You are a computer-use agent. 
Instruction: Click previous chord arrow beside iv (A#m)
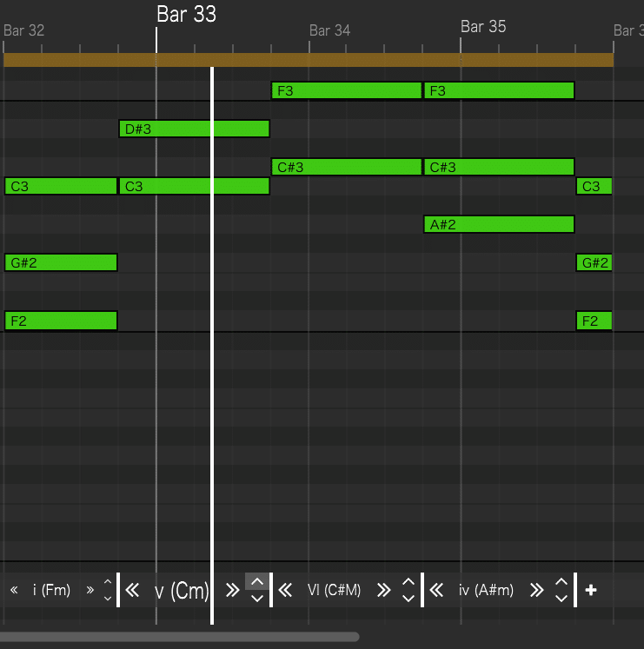pos(436,590)
